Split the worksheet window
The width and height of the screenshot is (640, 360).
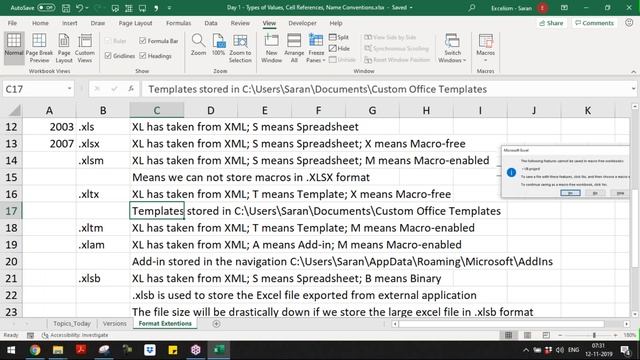pos(339,37)
